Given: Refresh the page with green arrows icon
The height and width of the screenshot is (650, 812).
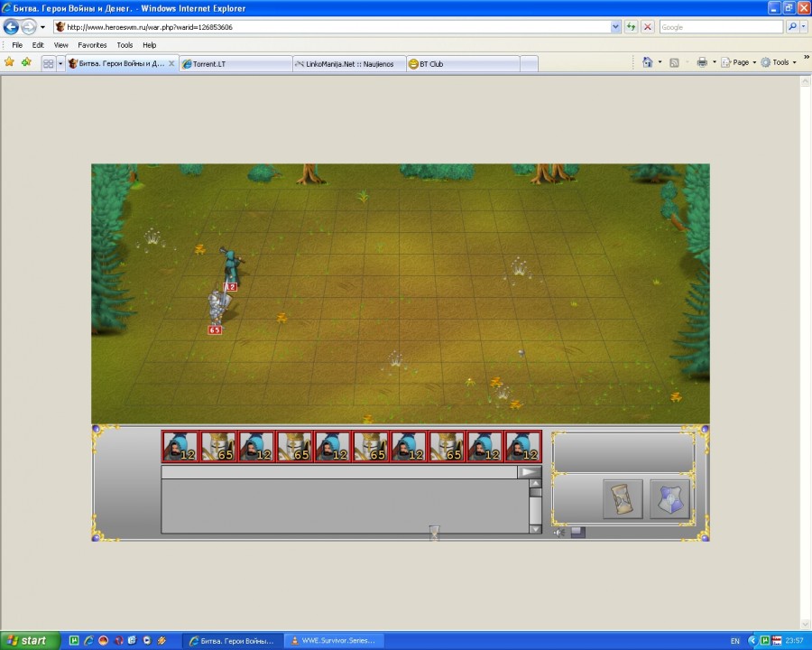Looking at the screenshot, I should tap(631, 27).
